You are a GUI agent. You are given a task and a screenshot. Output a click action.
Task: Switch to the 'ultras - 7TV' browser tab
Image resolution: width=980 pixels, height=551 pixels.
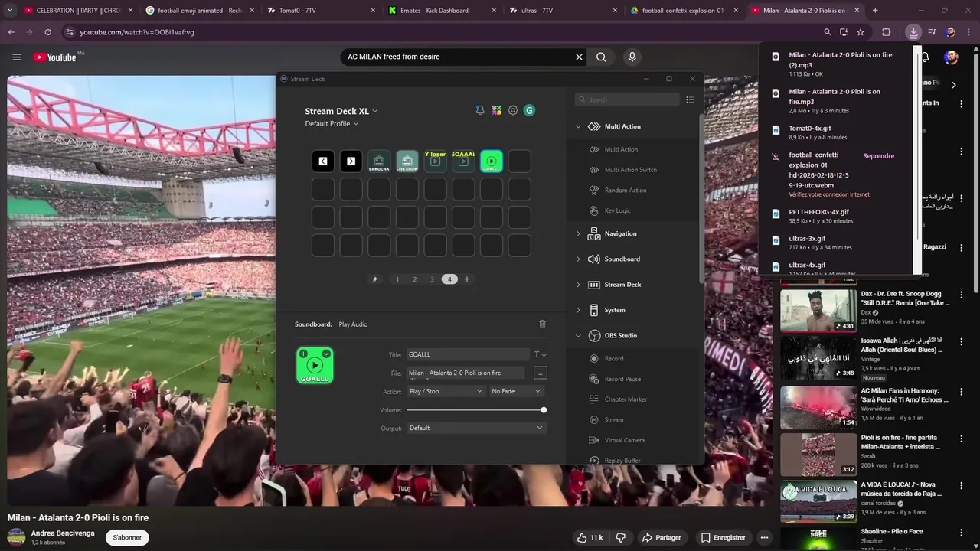[563, 11]
